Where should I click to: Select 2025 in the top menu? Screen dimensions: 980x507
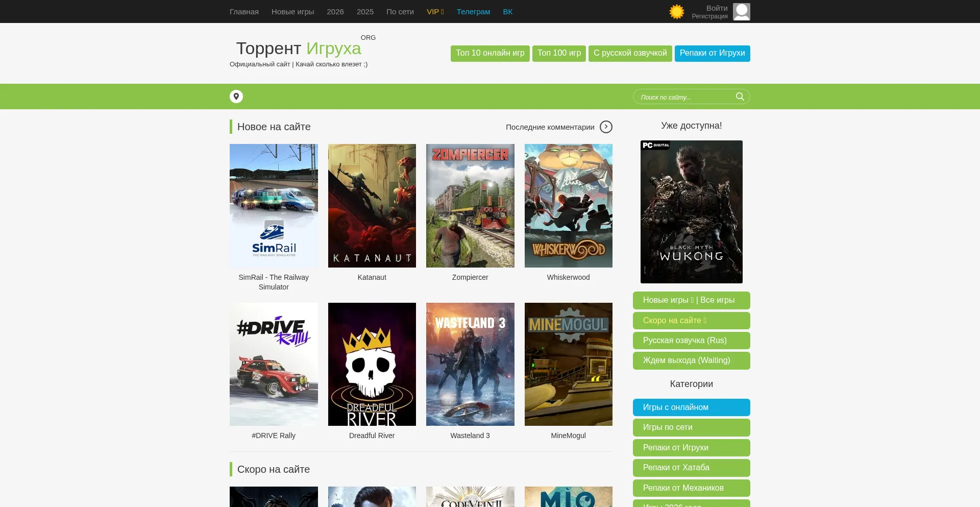pos(365,12)
